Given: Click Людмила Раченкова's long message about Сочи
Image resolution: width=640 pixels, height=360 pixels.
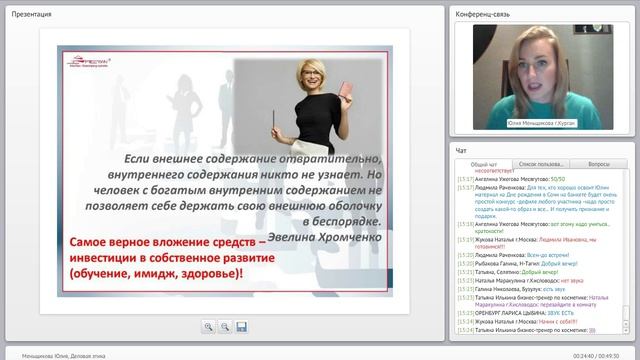Looking at the screenshot, I should click(546, 202).
